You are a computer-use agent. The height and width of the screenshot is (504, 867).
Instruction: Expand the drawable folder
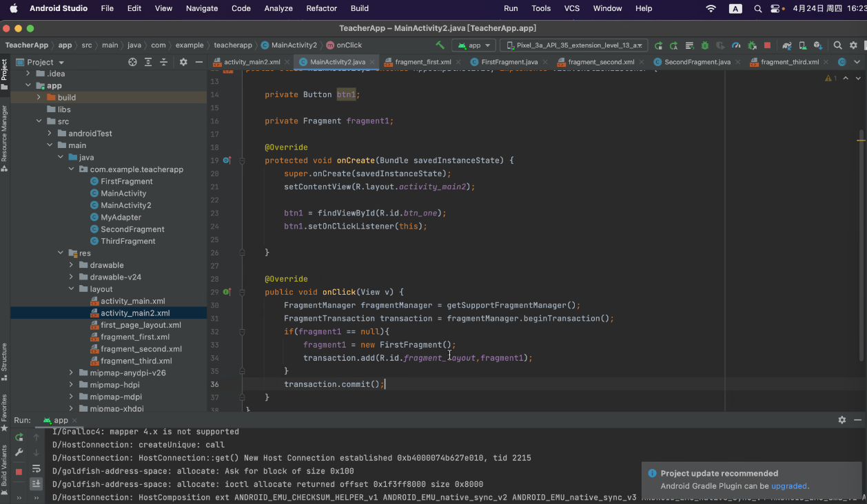tap(72, 265)
